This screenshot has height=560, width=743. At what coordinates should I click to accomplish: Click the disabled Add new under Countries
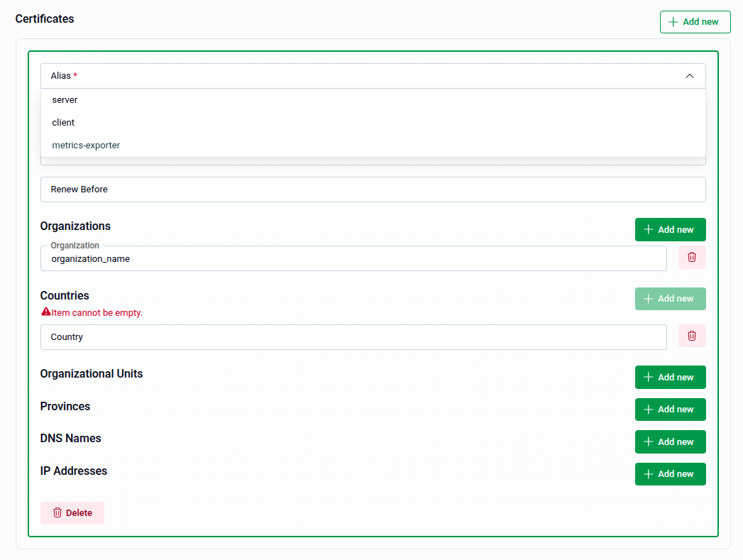pos(670,298)
